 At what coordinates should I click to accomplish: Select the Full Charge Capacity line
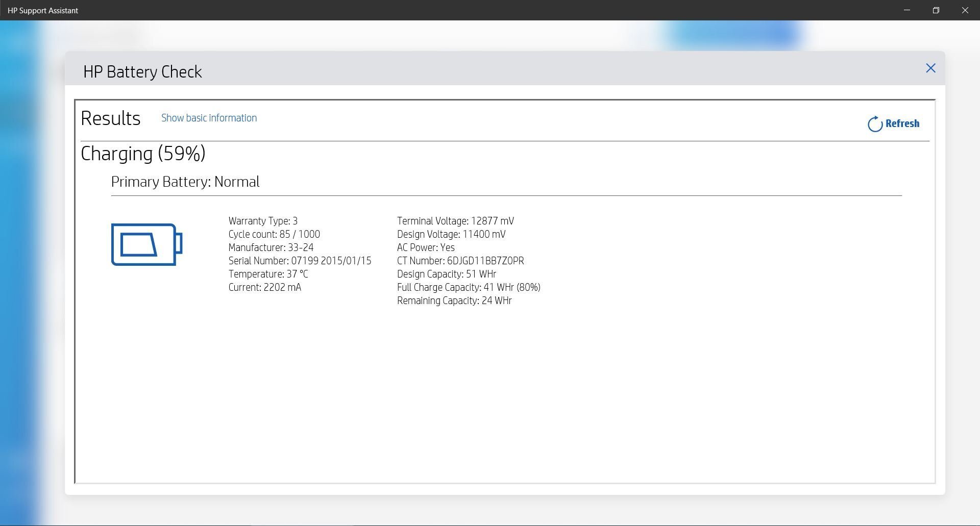point(468,287)
